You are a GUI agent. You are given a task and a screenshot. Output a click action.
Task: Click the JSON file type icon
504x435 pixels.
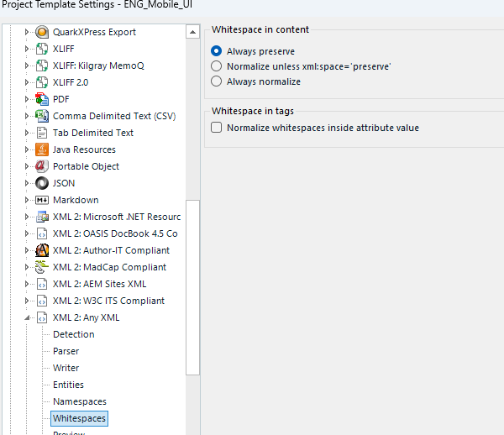pyautogui.click(x=42, y=183)
